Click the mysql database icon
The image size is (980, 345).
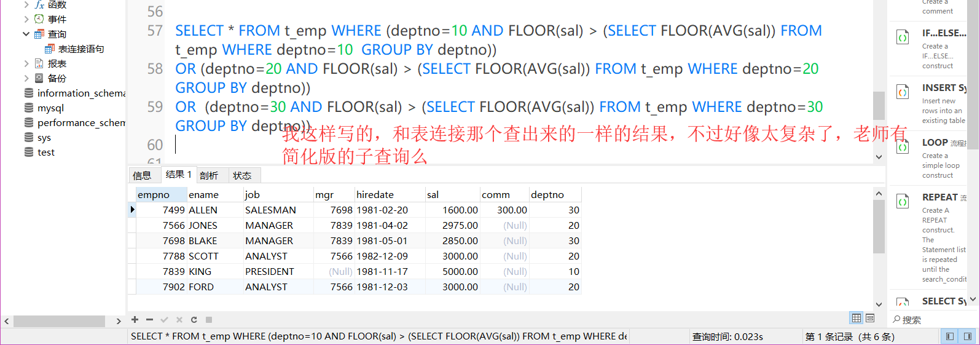(x=29, y=108)
